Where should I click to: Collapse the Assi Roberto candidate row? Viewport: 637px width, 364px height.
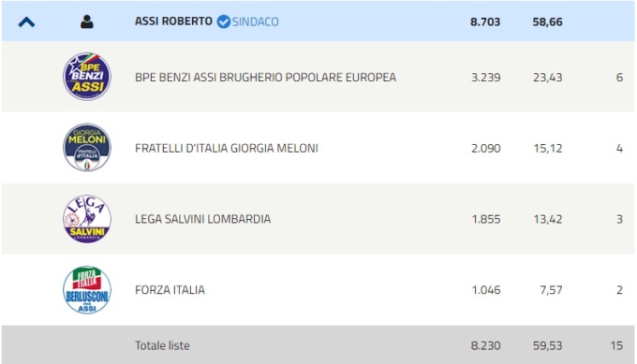tap(26, 22)
